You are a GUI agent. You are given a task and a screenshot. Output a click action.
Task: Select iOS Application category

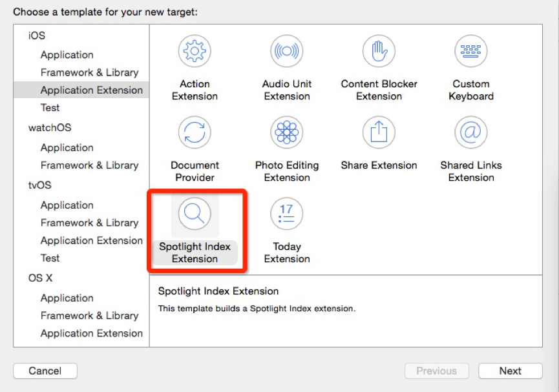67,54
